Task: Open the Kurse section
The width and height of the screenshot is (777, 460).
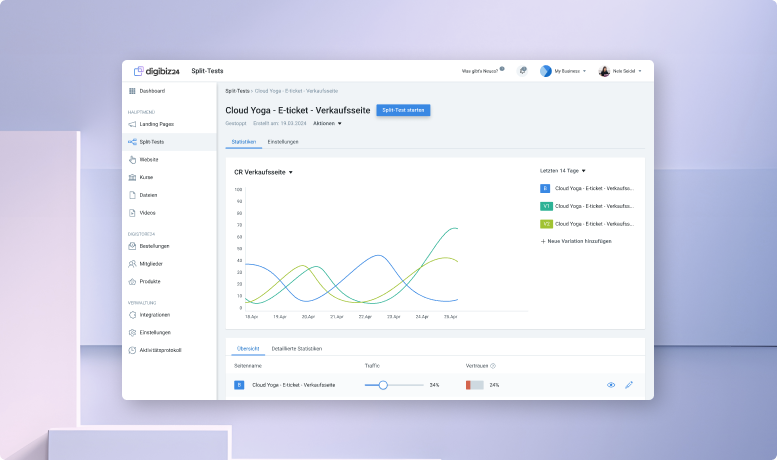Action: pos(146,177)
